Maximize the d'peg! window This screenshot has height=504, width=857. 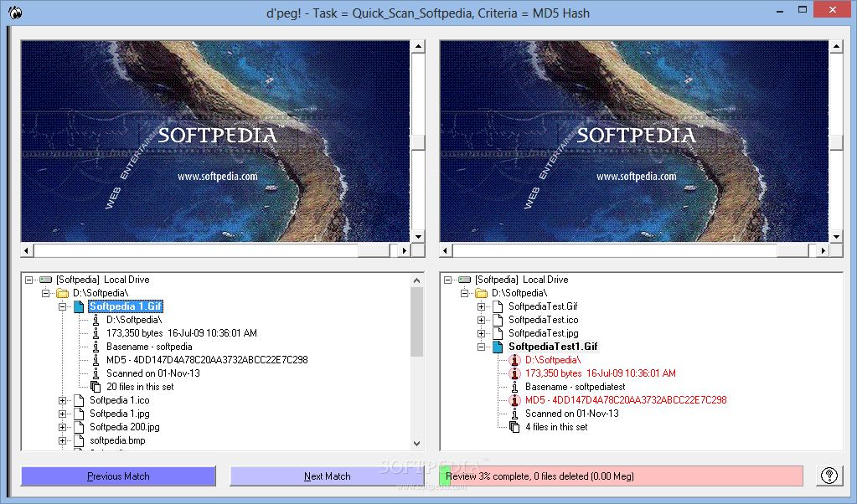pyautogui.click(x=803, y=9)
